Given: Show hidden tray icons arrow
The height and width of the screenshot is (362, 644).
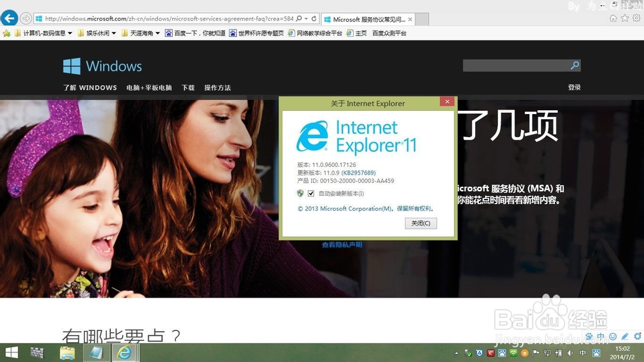Looking at the screenshot, I should click(x=457, y=353).
